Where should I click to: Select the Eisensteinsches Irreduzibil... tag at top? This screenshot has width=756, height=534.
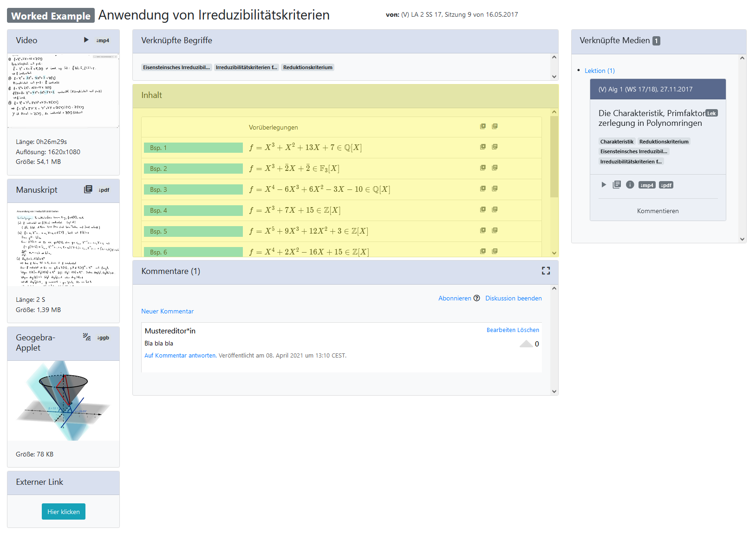[x=176, y=67]
